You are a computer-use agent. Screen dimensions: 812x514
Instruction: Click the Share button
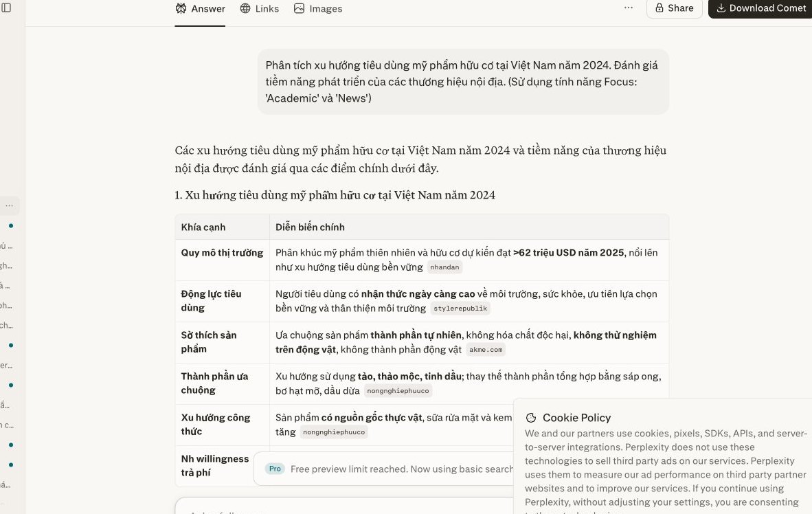pyautogui.click(x=674, y=8)
